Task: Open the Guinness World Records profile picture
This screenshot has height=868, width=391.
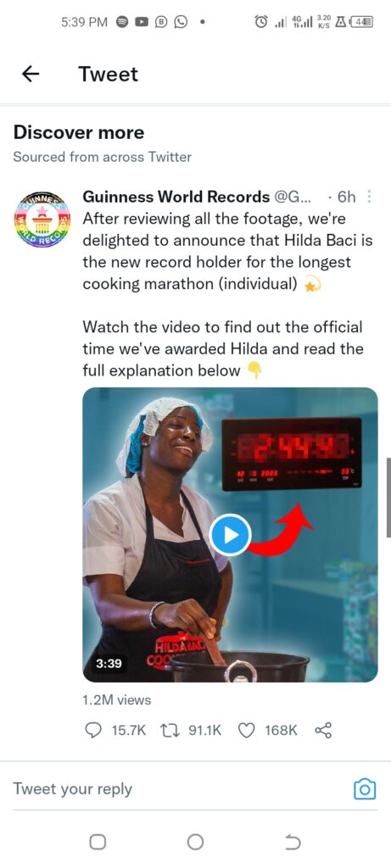Action: 42,219
